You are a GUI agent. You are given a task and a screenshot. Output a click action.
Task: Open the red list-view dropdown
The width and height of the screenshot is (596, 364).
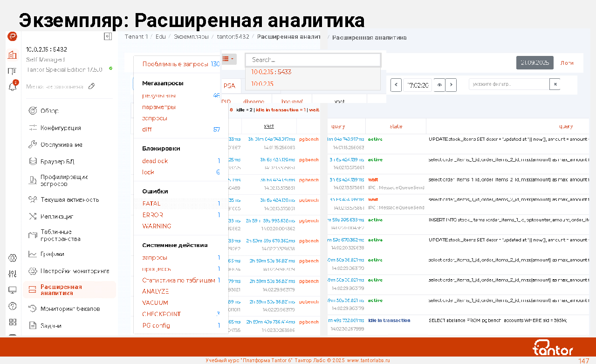point(228,59)
